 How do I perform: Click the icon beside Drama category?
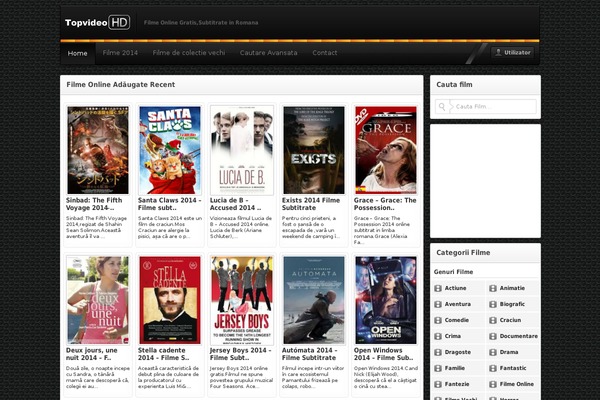pos(493,352)
